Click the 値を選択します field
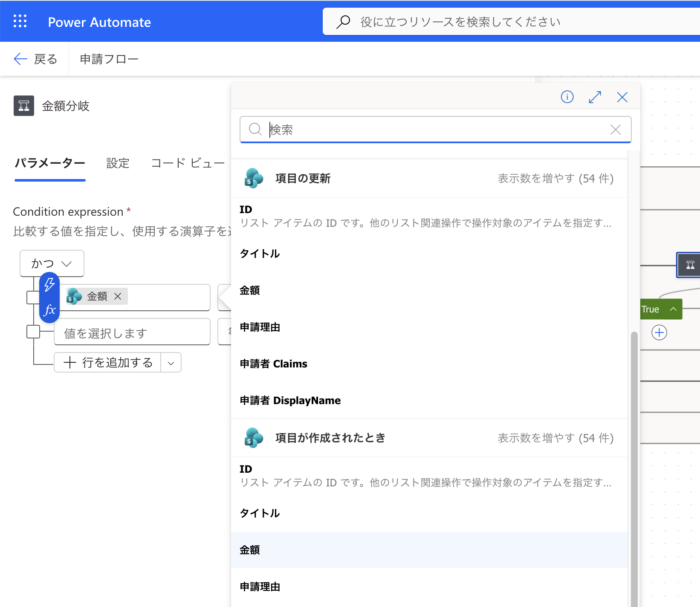The width and height of the screenshot is (700, 607). click(132, 332)
